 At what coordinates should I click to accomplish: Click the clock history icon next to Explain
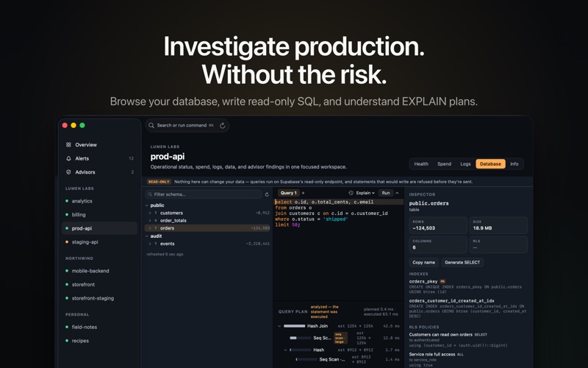[x=351, y=193]
